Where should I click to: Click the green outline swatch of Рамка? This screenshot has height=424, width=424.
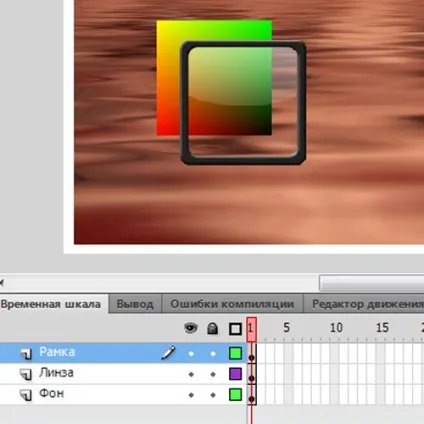[x=235, y=353]
